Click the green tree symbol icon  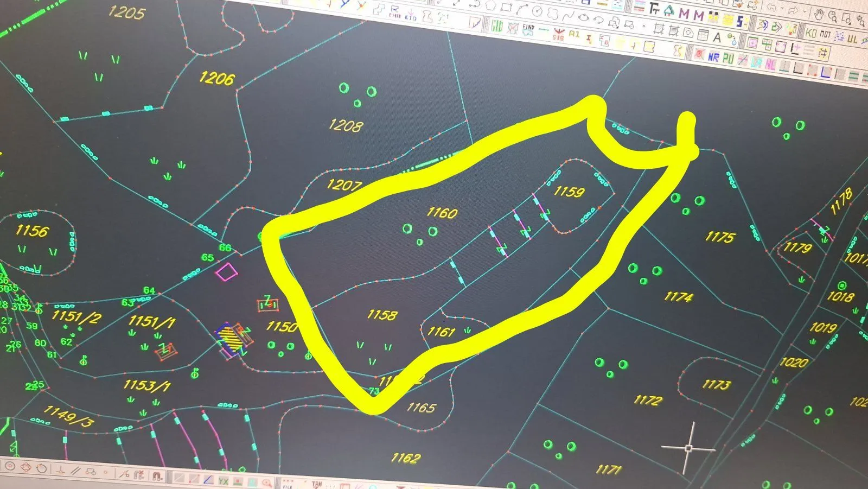point(669,10)
